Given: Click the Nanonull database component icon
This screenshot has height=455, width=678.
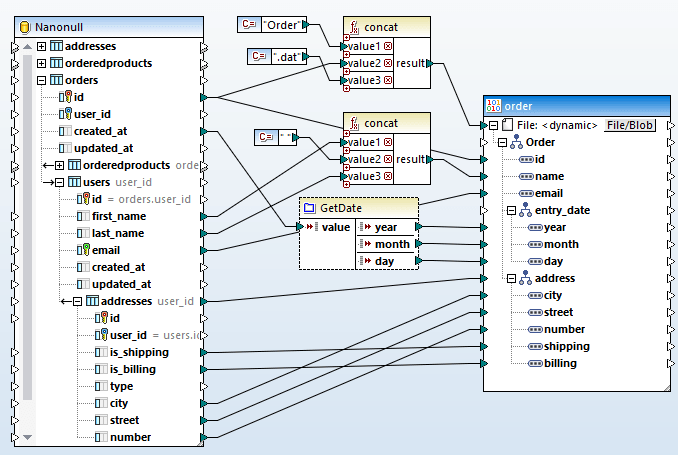Looking at the screenshot, I should coord(23,24).
